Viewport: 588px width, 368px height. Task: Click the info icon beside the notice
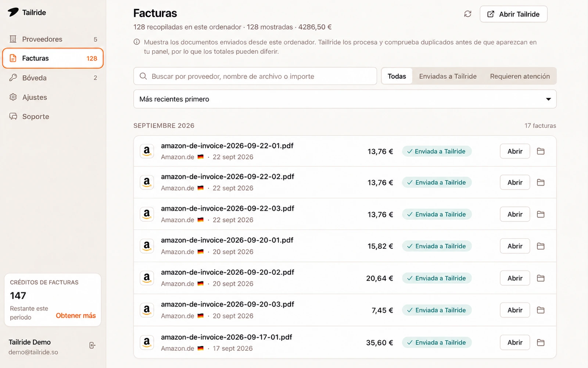click(x=137, y=42)
